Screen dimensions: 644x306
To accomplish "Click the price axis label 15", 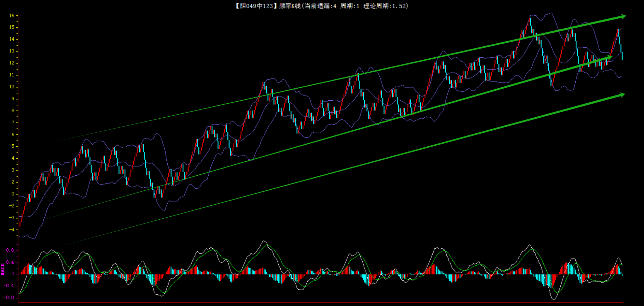I will 12,27.
